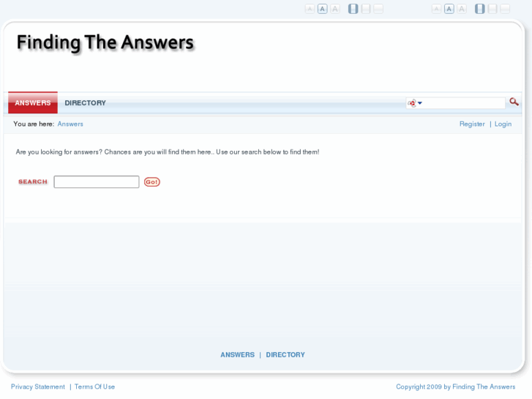Select small text size in right icon group
The height and width of the screenshot is (399, 532).
pos(436,9)
